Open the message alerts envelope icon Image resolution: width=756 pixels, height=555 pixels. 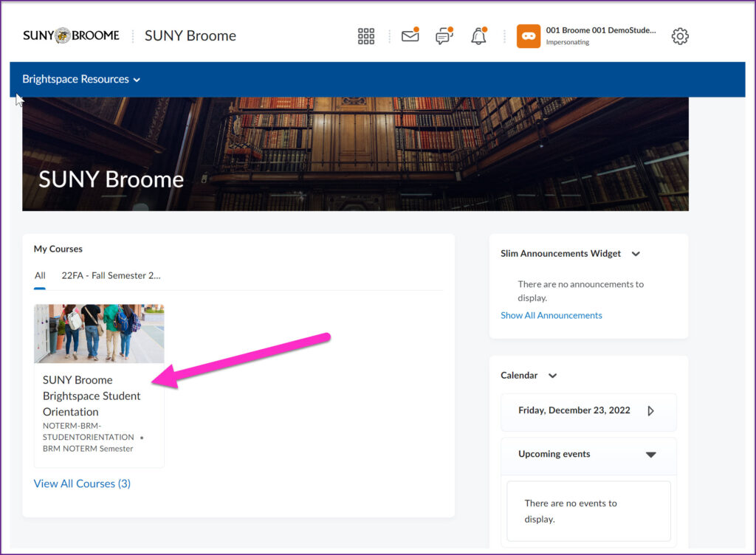(410, 35)
